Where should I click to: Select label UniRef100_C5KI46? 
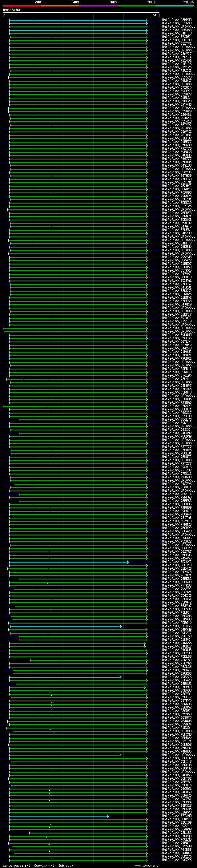click(177, 761)
